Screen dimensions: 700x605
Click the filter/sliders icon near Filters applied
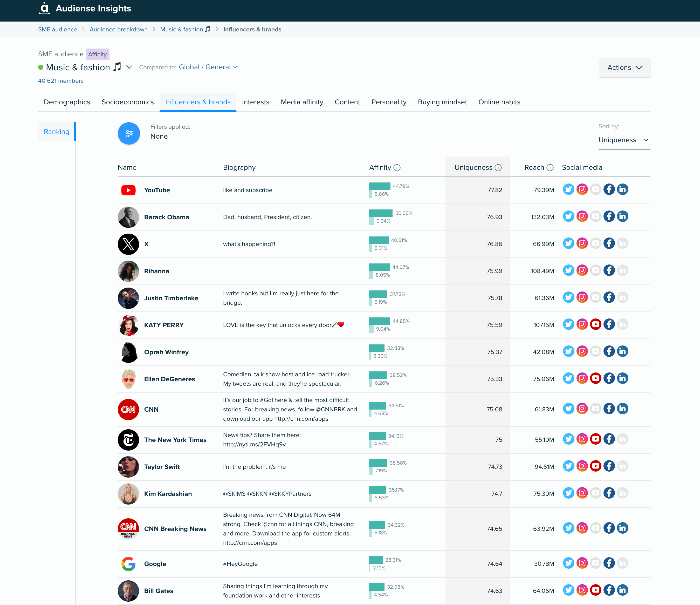point(130,132)
